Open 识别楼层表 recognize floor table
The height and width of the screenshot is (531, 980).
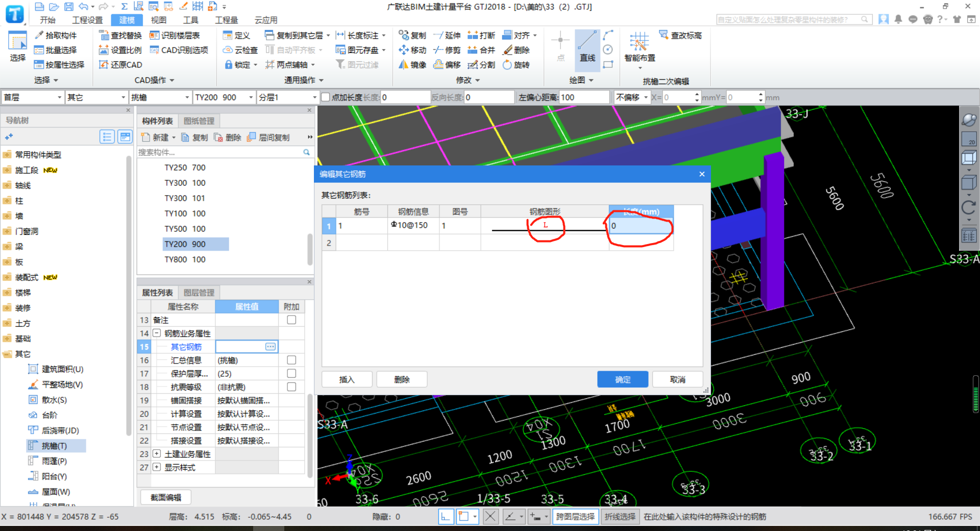tap(175, 35)
